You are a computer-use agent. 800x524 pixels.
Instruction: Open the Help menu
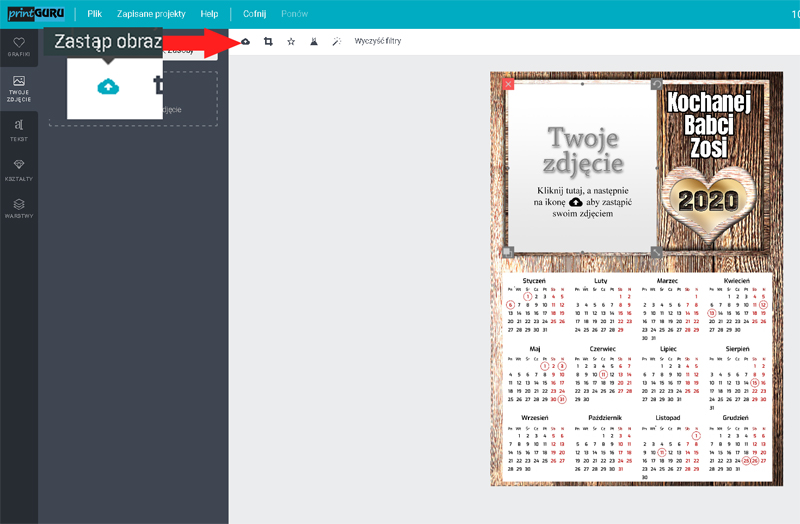pos(209,14)
